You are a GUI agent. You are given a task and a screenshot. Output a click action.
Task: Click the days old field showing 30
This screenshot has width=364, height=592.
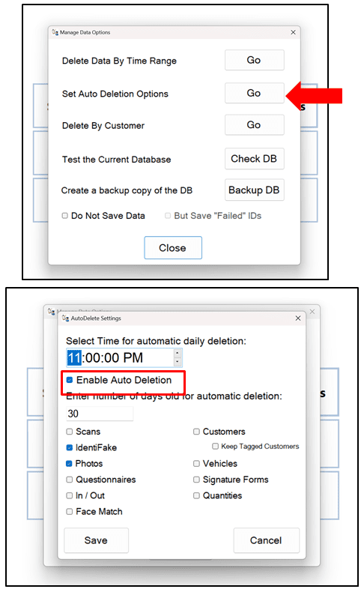[100, 414]
